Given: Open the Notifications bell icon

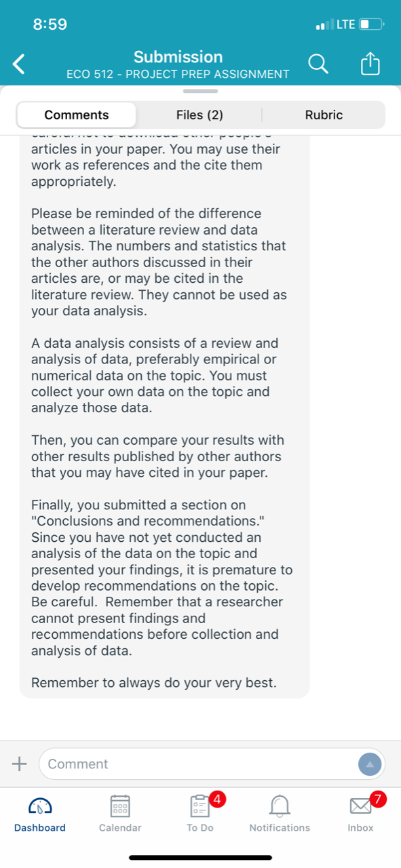Looking at the screenshot, I should (x=280, y=806).
